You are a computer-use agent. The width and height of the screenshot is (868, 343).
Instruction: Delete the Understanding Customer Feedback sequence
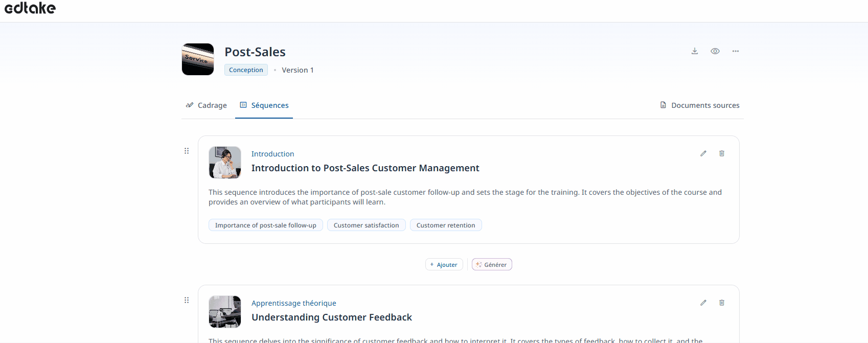[722, 303]
